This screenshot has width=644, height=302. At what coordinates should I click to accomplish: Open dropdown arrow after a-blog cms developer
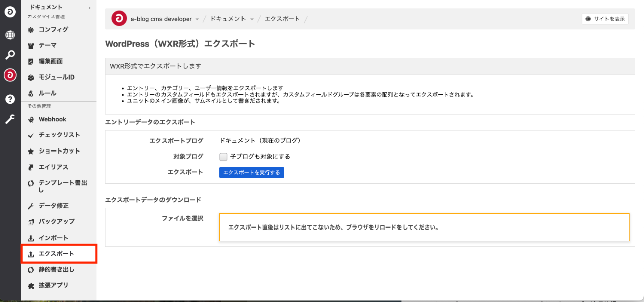[x=197, y=19]
